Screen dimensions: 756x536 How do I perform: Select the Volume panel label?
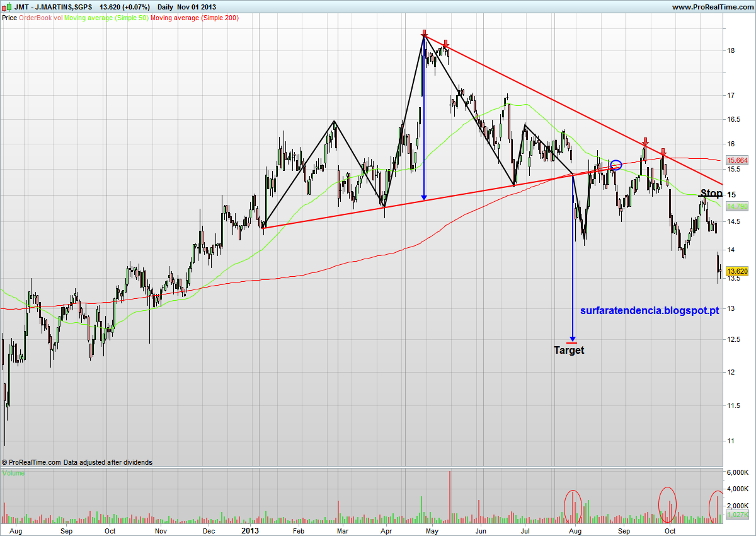pyautogui.click(x=13, y=472)
